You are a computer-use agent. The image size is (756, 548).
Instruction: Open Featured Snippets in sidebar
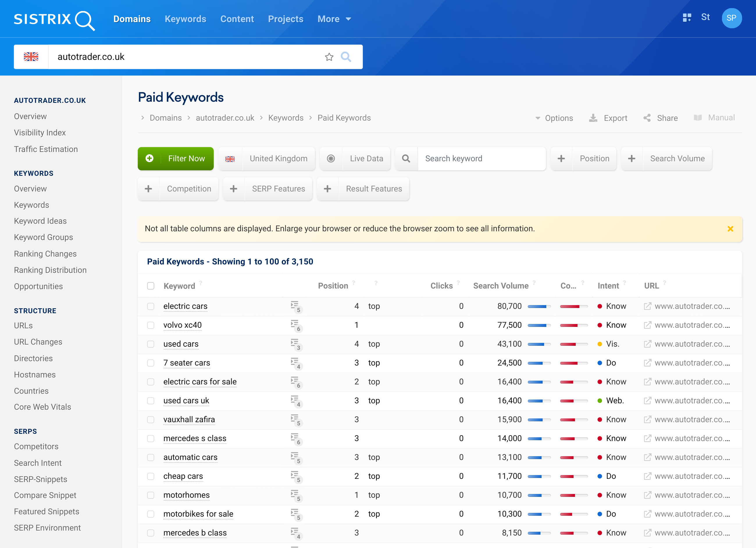[x=47, y=512]
